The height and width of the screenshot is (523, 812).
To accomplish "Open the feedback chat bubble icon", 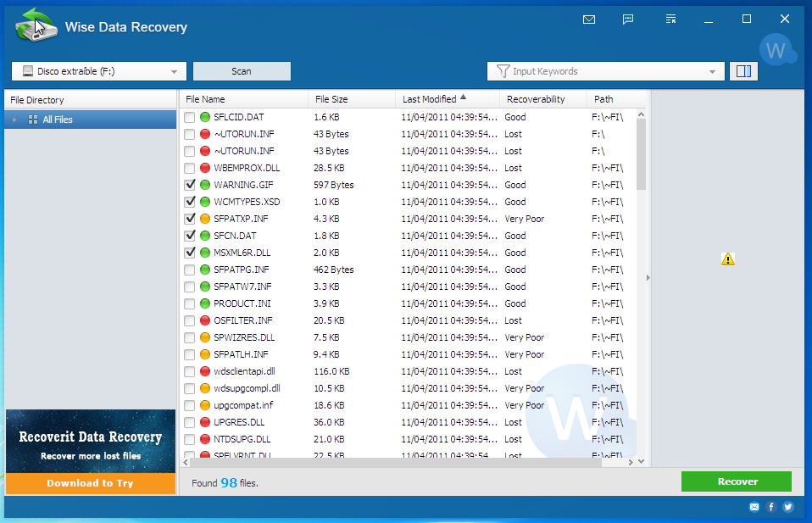I will (628, 19).
